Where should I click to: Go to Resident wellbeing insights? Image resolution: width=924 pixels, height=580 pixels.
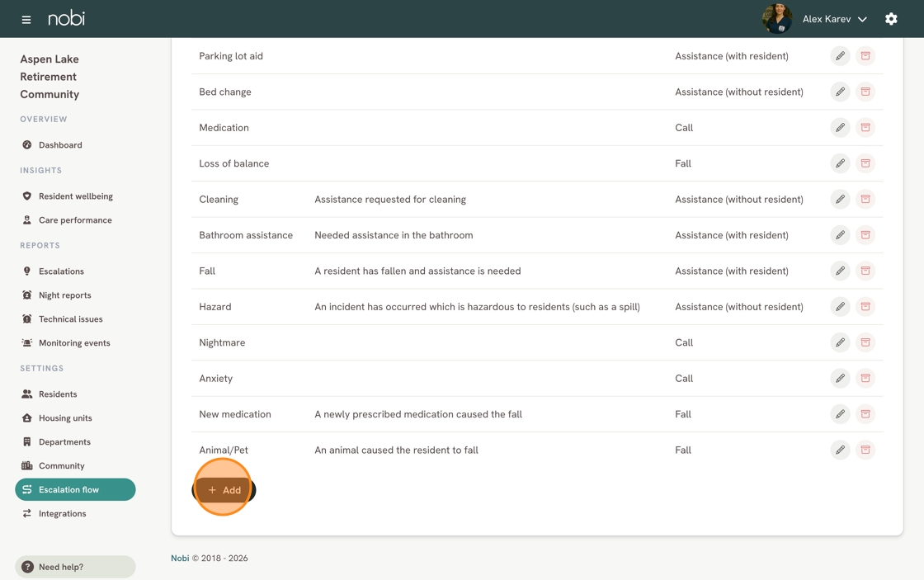pos(75,196)
